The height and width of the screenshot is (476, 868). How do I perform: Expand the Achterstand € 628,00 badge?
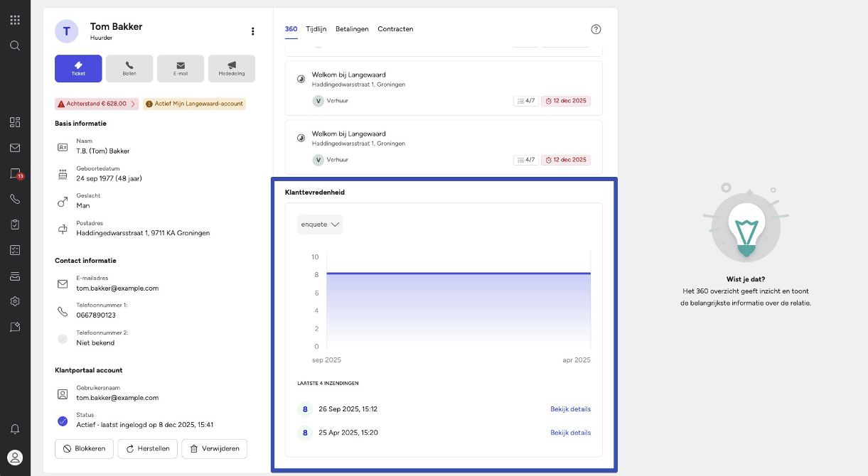pos(97,104)
